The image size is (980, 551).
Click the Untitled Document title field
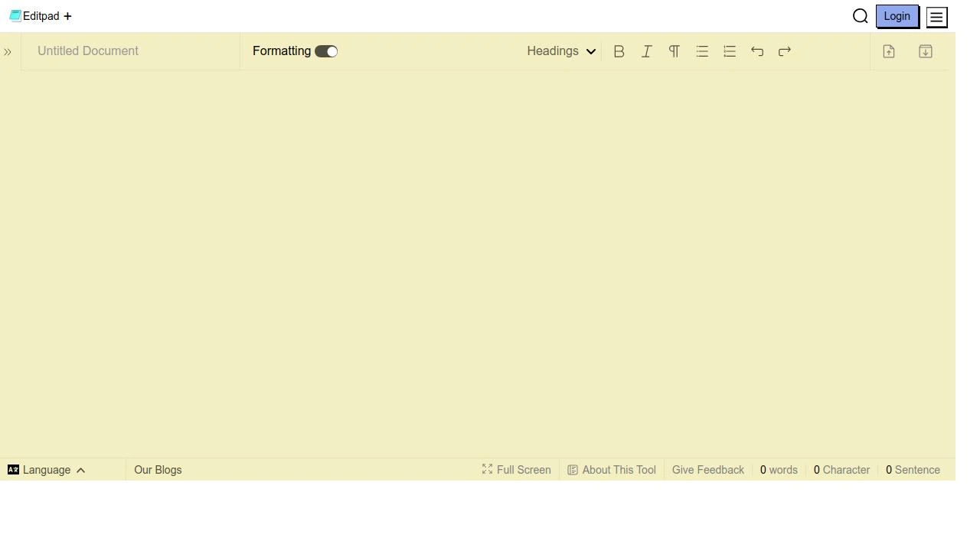click(x=130, y=51)
